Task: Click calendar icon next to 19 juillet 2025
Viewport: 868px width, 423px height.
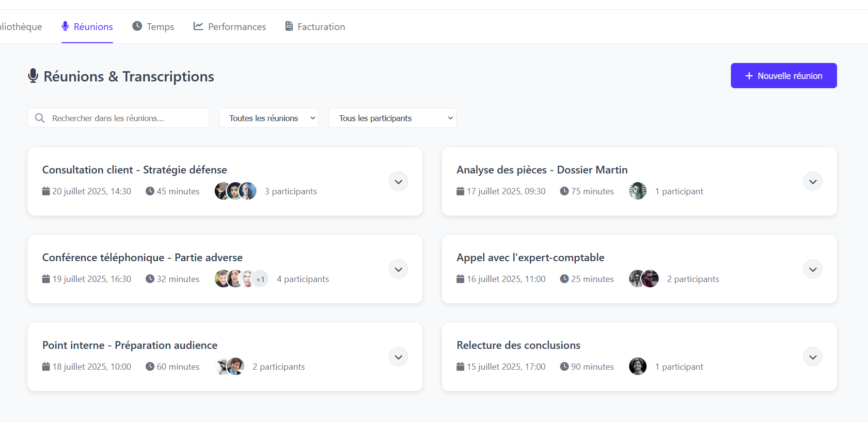Action: 46,279
